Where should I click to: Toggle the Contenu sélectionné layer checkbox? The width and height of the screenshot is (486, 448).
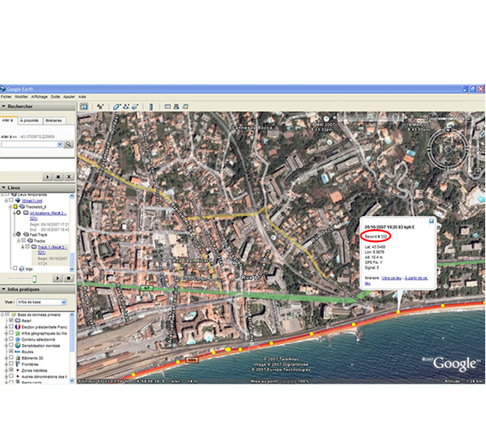coord(11,339)
